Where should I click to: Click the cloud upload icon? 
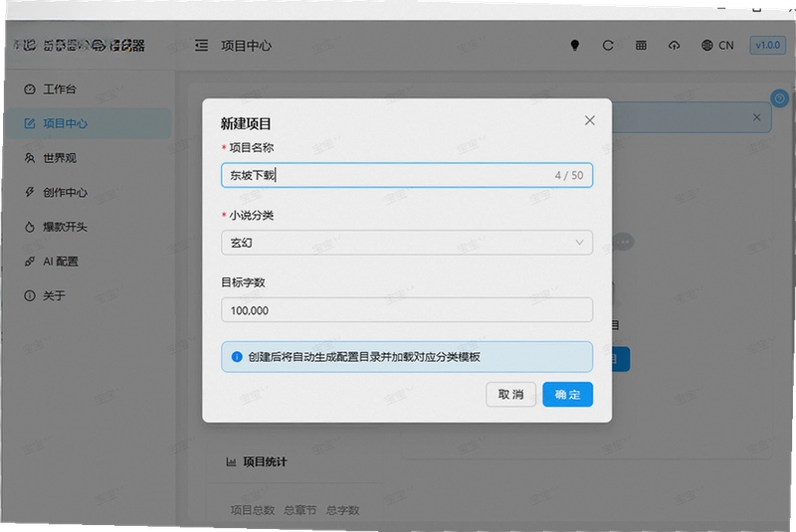pos(675,45)
